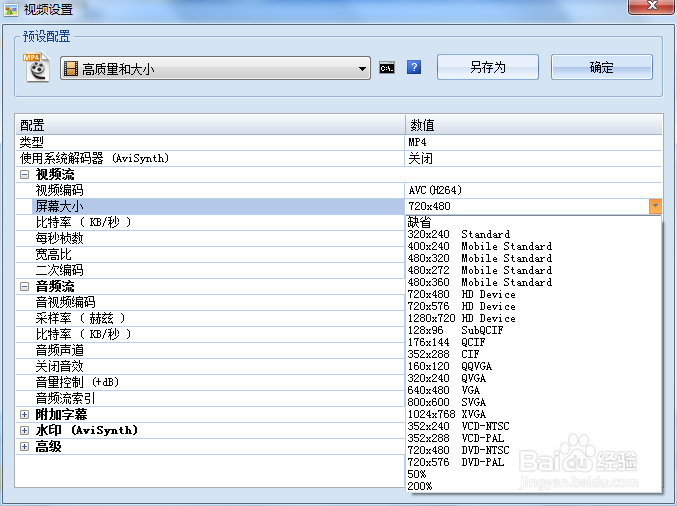Image resolution: width=677 pixels, height=506 pixels.
Task: Expand the 附加字幕 section
Action: pos(25,414)
